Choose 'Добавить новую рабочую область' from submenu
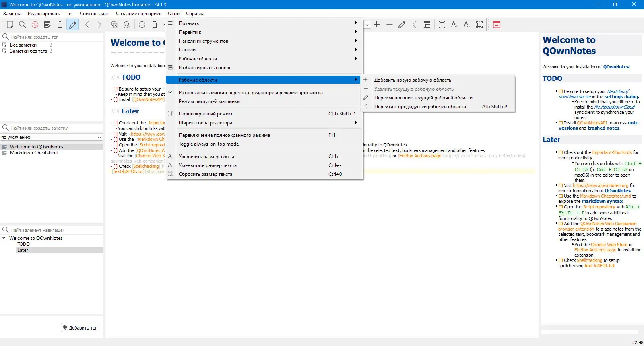Image resolution: width=644 pixels, height=346 pixels. tap(438, 80)
